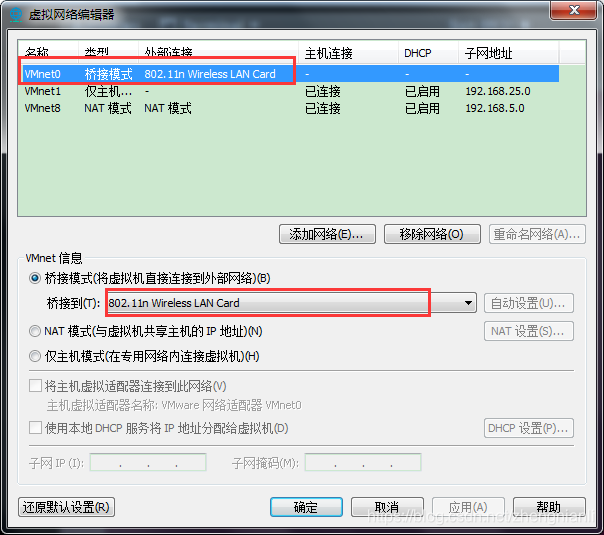Click the 自动设置(U)... button
Image resolution: width=604 pixels, height=535 pixels.
point(528,303)
